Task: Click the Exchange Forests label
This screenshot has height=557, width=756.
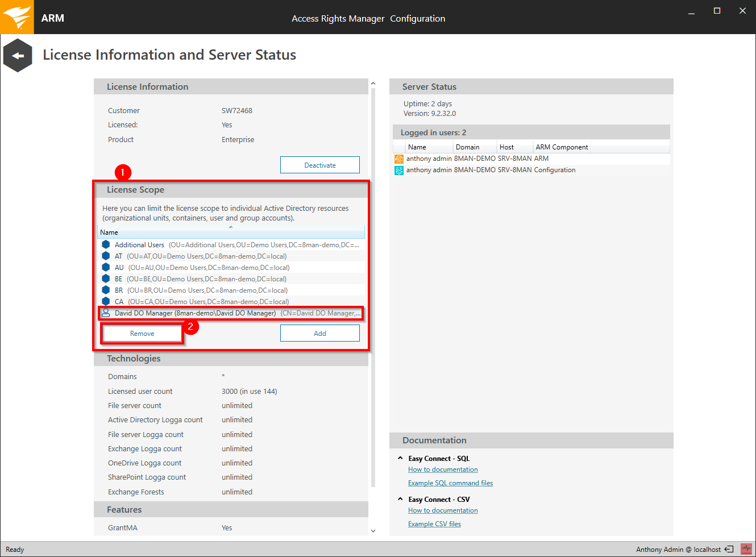Action: (136, 492)
